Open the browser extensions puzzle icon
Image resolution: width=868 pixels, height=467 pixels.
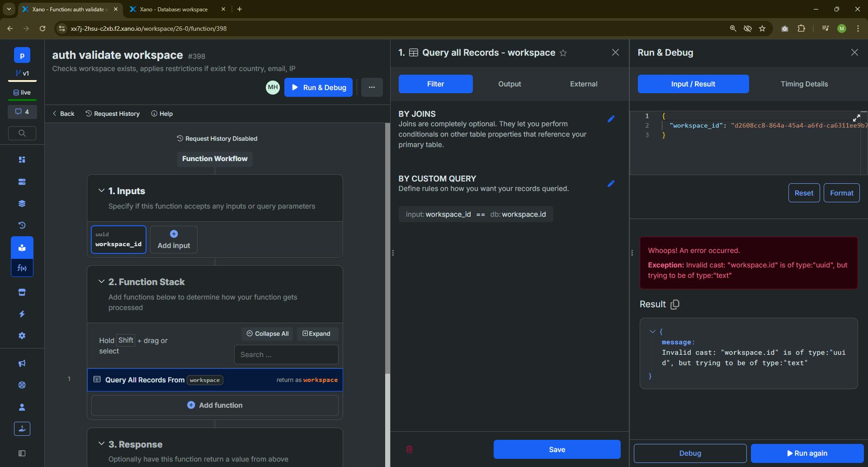pos(802,29)
